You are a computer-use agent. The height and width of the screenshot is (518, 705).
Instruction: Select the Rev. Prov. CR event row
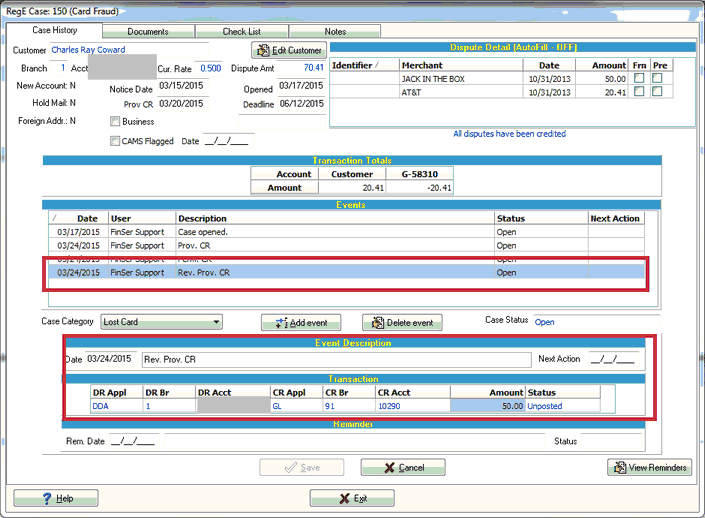[346, 272]
